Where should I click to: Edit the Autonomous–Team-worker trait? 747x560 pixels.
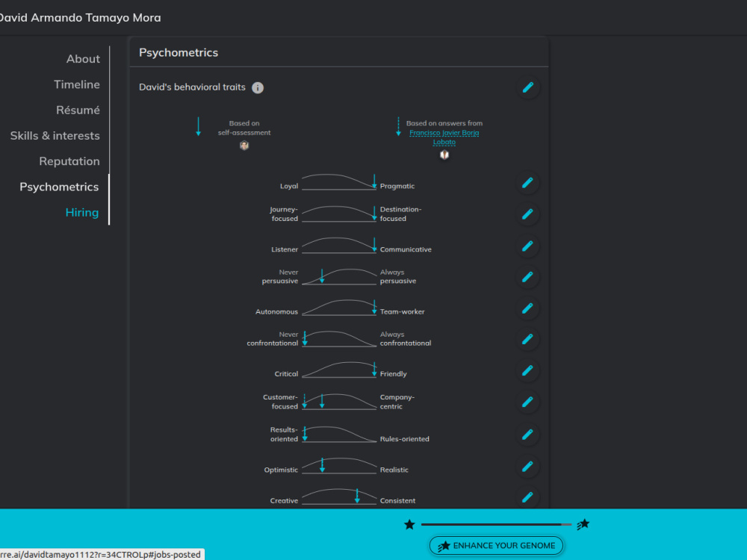(527, 308)
